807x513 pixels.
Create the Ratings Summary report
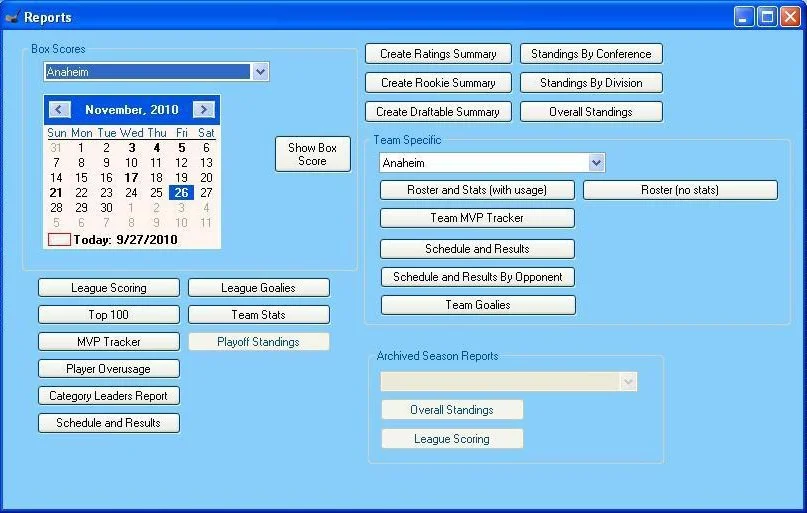[438, 54]
